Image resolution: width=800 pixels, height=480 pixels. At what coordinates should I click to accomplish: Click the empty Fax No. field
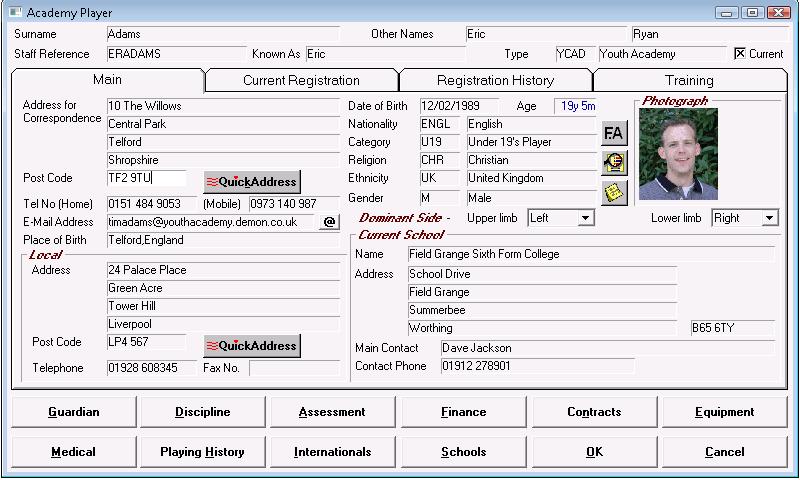point(294,368)
